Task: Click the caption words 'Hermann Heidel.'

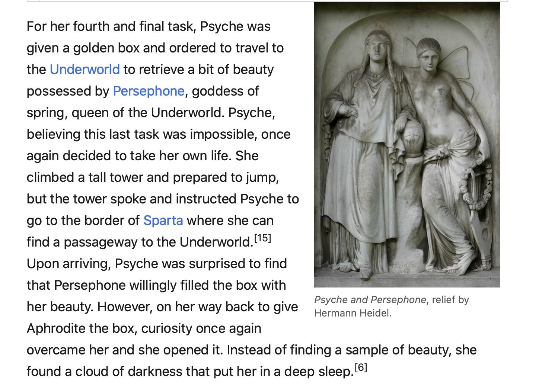Action: [x=353, y=313]
